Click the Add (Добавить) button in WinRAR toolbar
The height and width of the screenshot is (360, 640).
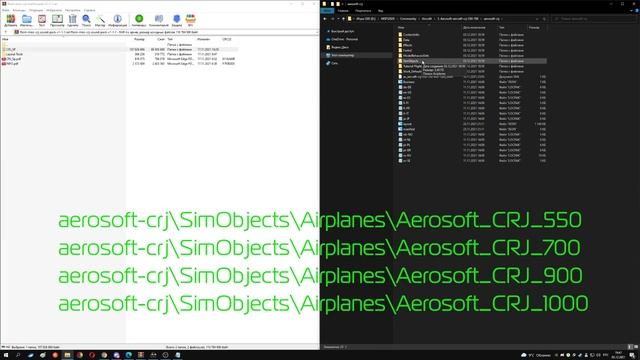(x=11, y=20)
